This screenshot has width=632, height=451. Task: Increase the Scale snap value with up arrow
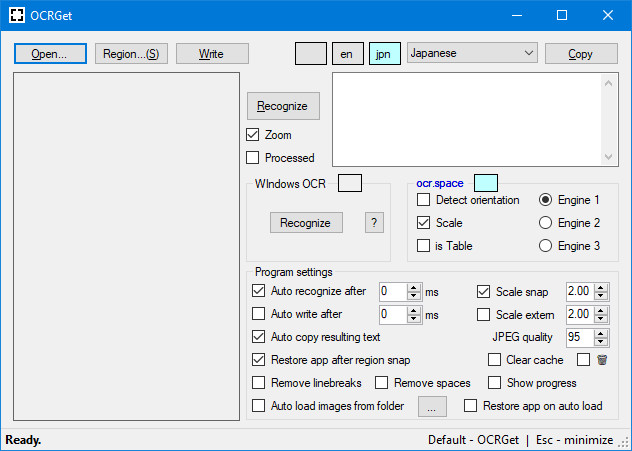click(x=601, y=287)
